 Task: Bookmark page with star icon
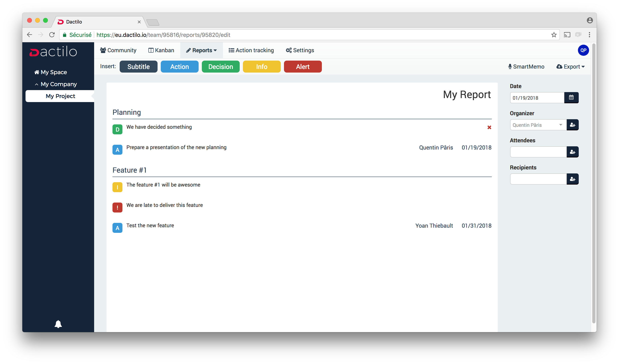(x=554, y=35)
